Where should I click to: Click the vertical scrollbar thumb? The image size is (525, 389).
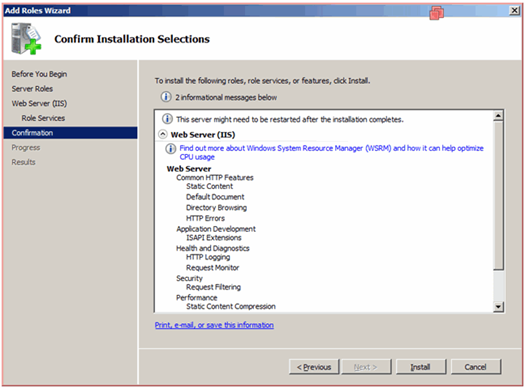[x=498, y=196]
